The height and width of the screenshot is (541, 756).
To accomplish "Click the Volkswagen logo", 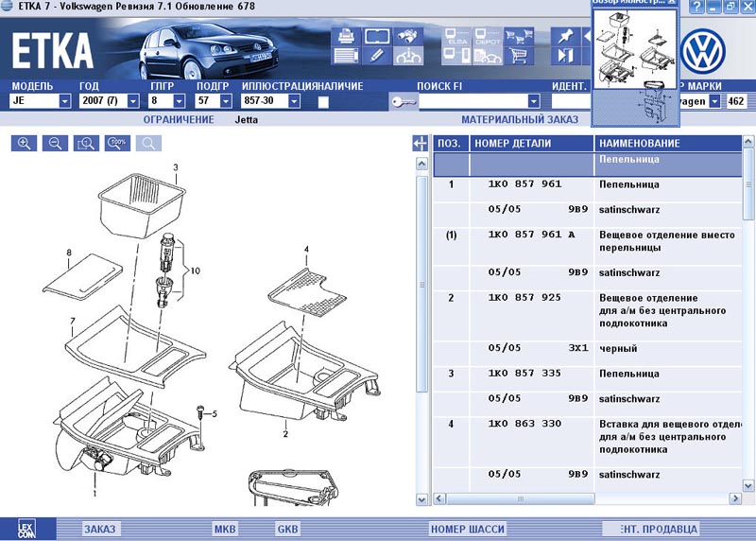I will pyautogui.click(x=703, y=52).
